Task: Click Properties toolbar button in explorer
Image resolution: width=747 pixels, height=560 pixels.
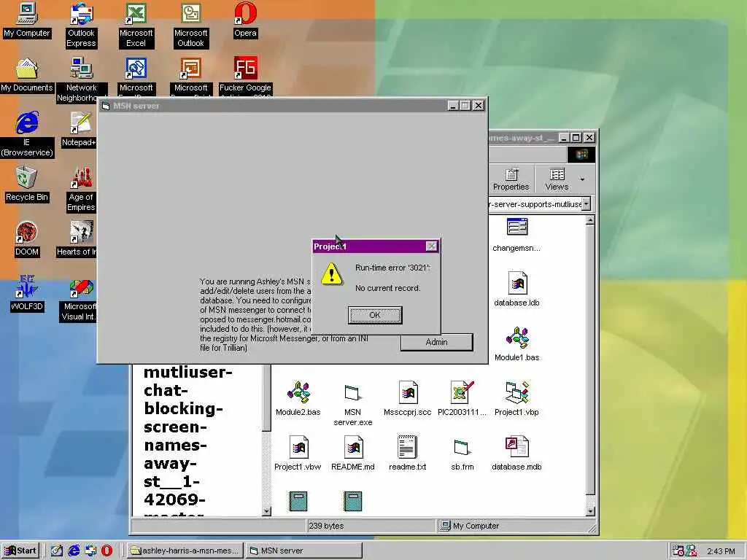Action: pyautogui.click(x=511, y=179)
